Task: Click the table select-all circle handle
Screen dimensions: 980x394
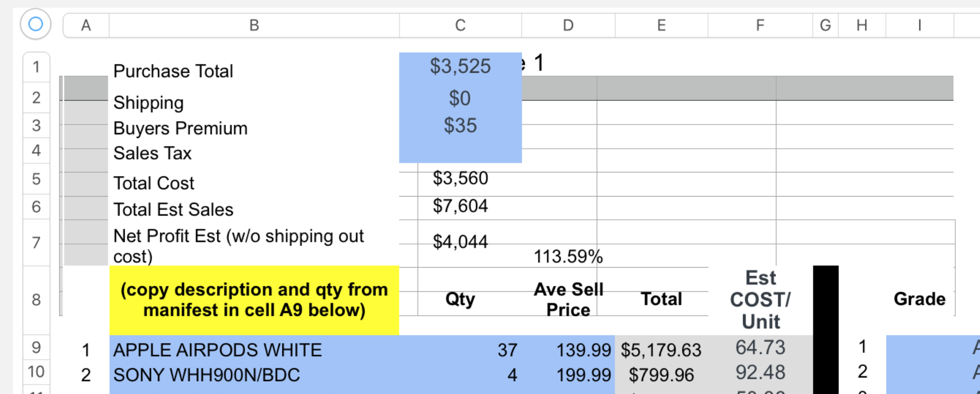Action: pos(35,24)
